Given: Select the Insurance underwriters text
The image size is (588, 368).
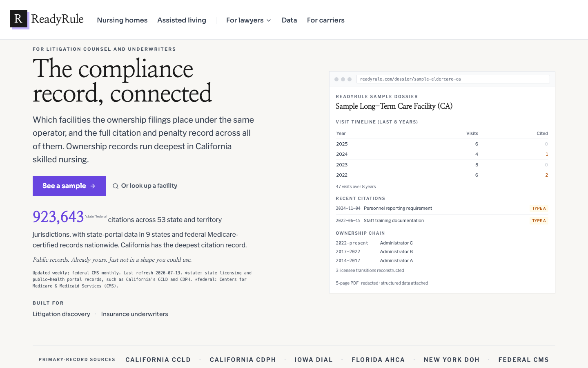Looking at the screenshot, I should point(134,314).
